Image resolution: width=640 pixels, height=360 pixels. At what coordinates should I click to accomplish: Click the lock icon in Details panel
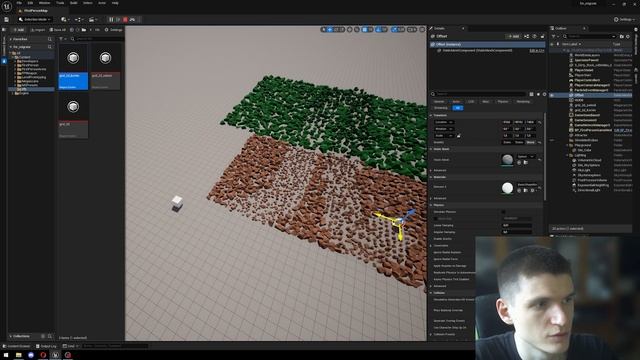point(542,36)
